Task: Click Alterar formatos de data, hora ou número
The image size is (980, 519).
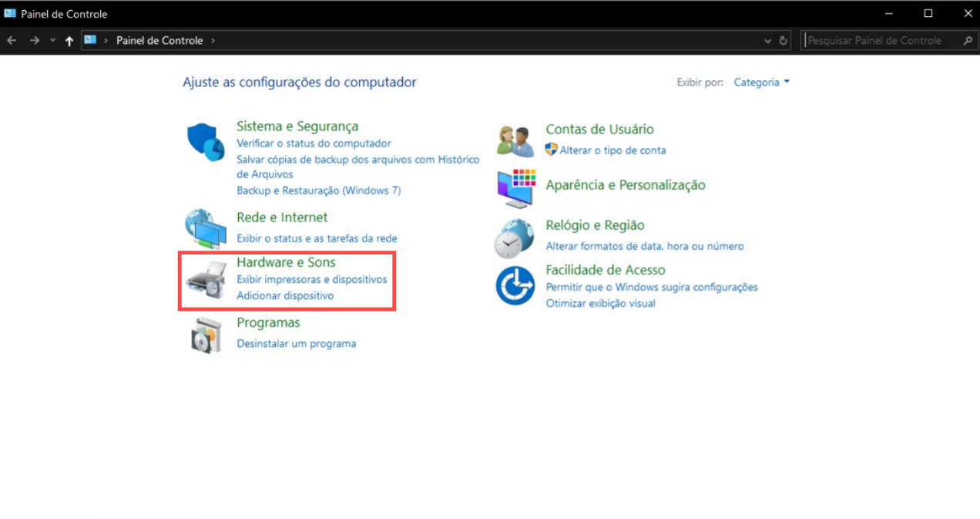Action: coord(645,246)
